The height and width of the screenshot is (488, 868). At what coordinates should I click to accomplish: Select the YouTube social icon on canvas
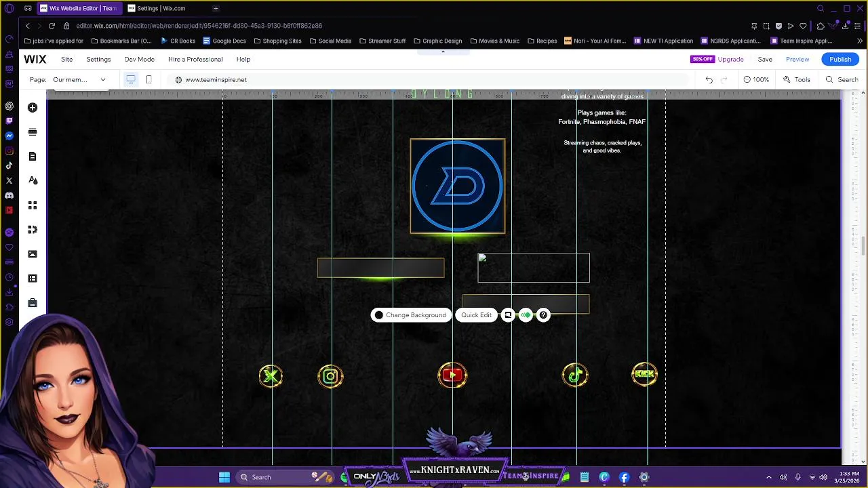pyautogui.click(x=452, y=375)
